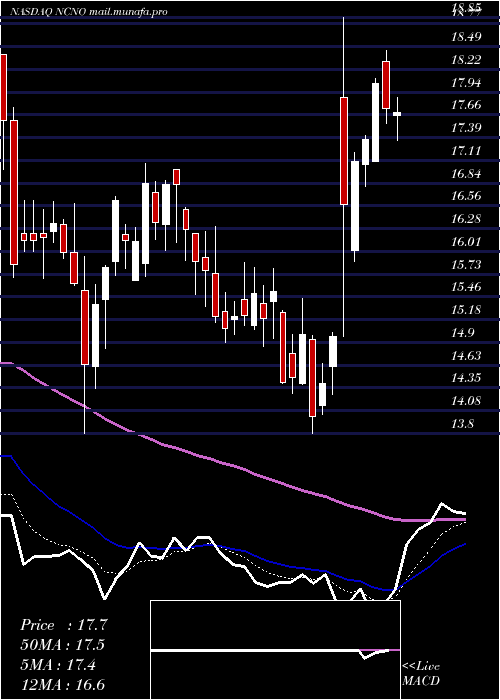Click the 17.11 price axis label

point(466,151)
